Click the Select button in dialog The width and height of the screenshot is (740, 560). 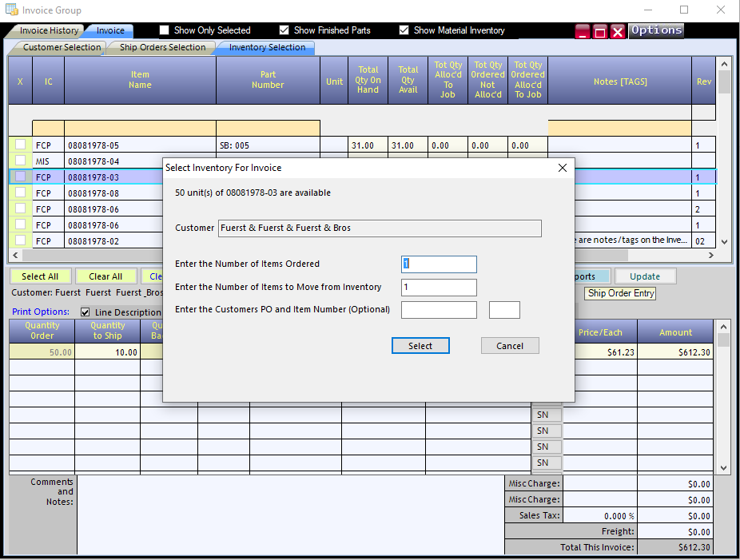point(420,346)
